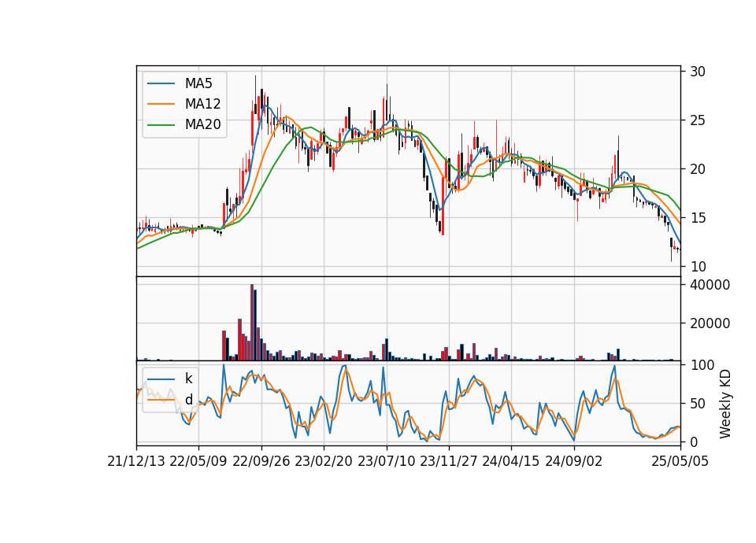756x543 pixels.
Task: Click the date label 22/09/26
Action: [x=261, y=462]
